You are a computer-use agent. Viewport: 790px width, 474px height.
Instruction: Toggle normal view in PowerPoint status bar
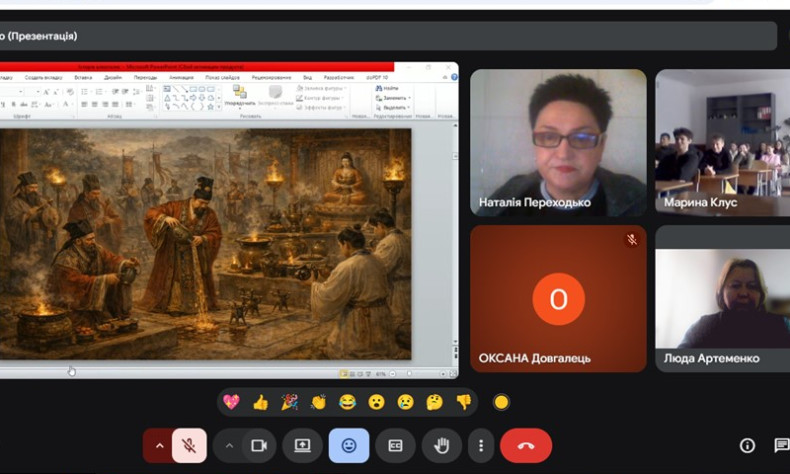[x=344, y=374]
